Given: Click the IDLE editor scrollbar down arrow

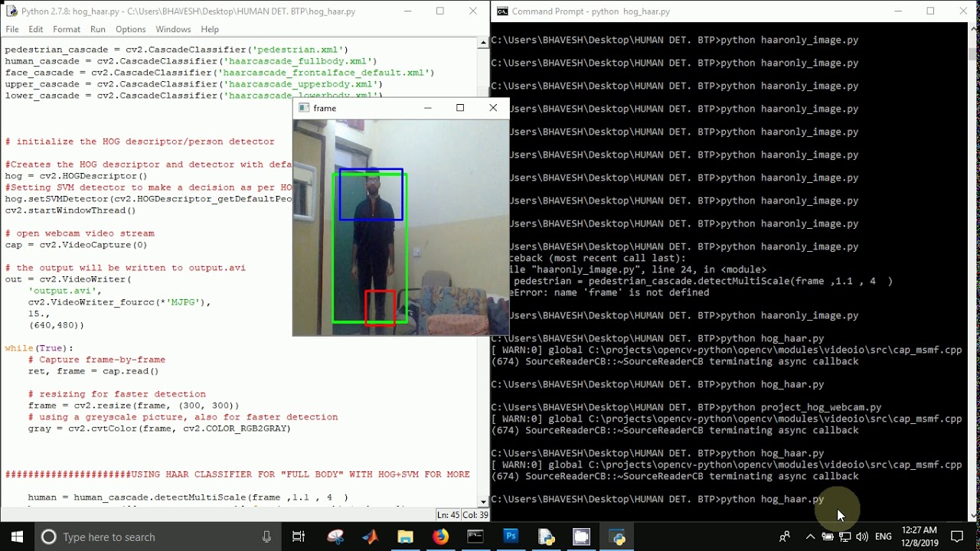Looking at the screenshot, I should tap(483, 502).
